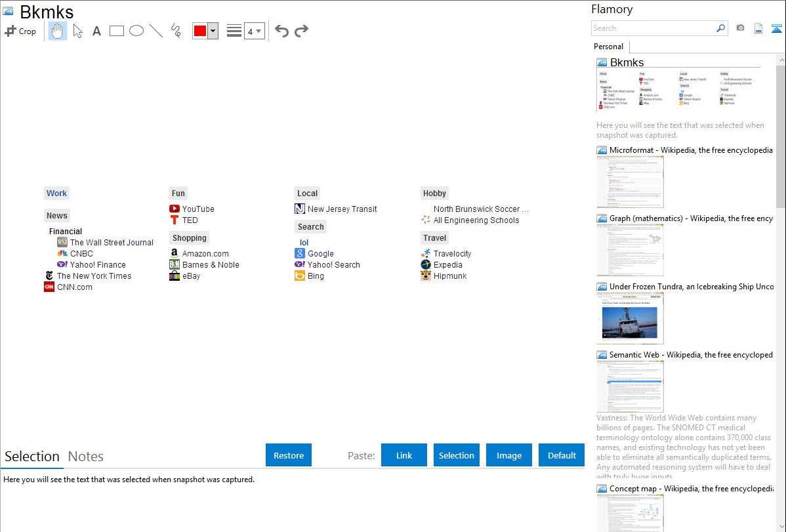Click the Travelocity bookmark icon
Screen dimensions: 786x532
426,253
